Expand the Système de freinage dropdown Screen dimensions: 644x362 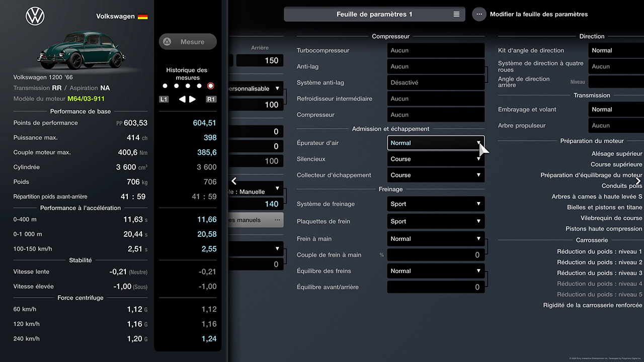436,204
